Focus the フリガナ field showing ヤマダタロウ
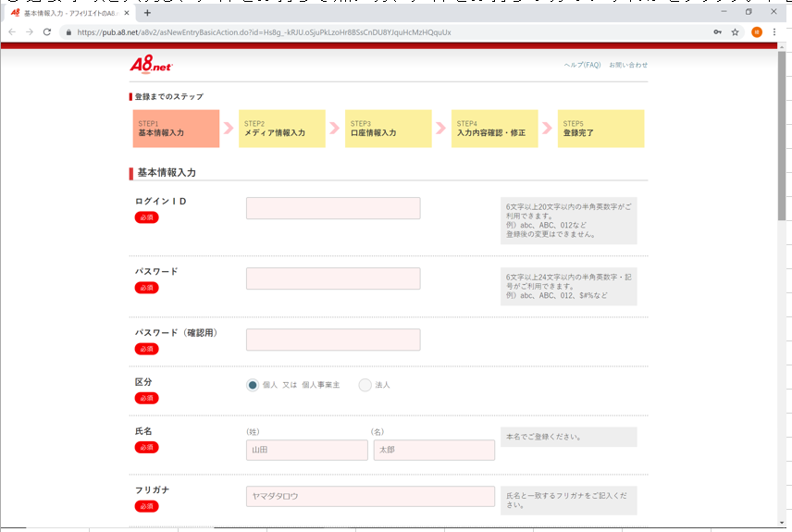 pos(370,496)
